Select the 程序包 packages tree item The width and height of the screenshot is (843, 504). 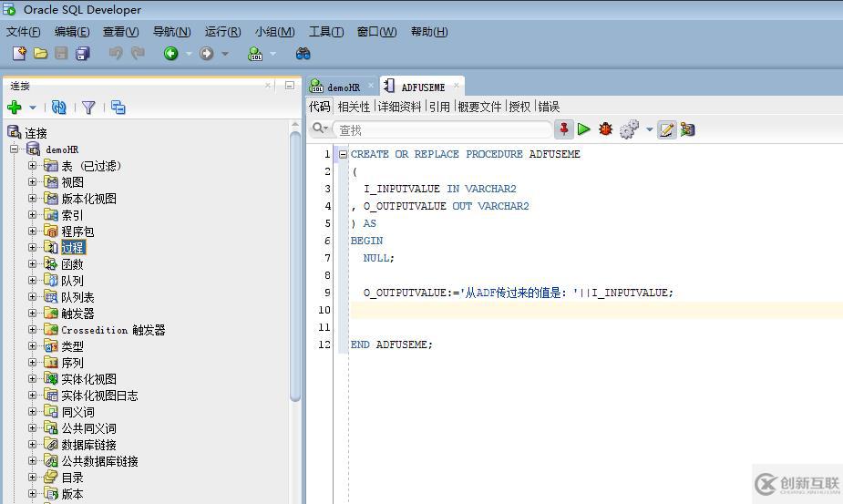point(78,231)
